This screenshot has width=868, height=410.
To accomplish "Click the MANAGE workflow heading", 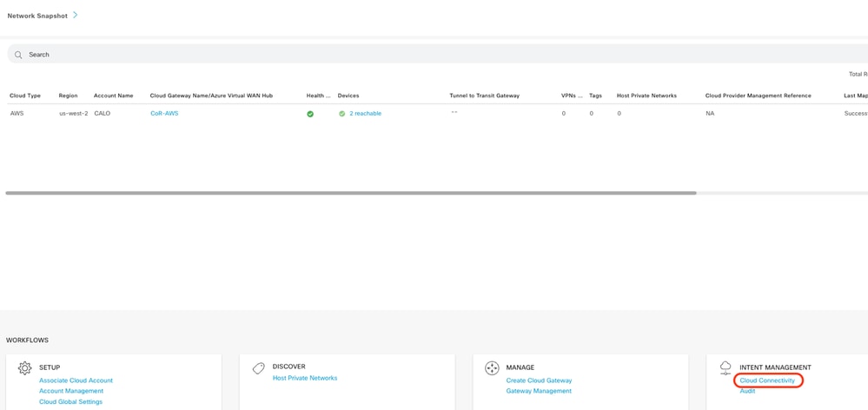I will point(520,367).
